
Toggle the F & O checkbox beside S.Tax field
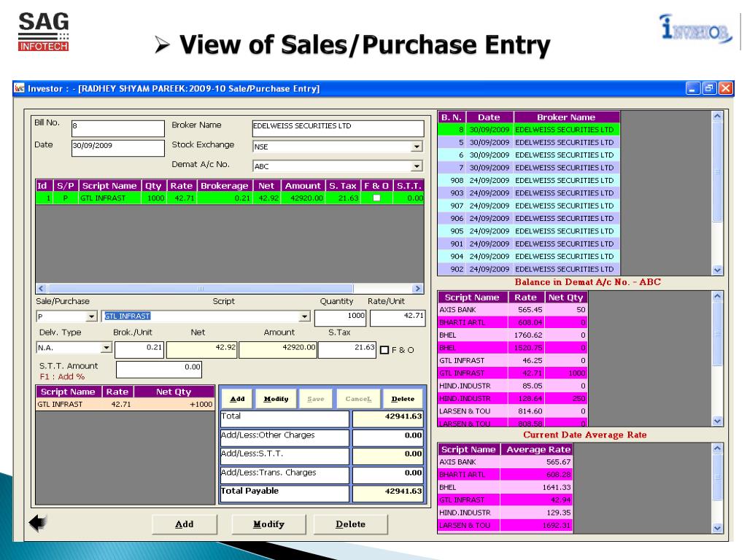pos(384,350)
